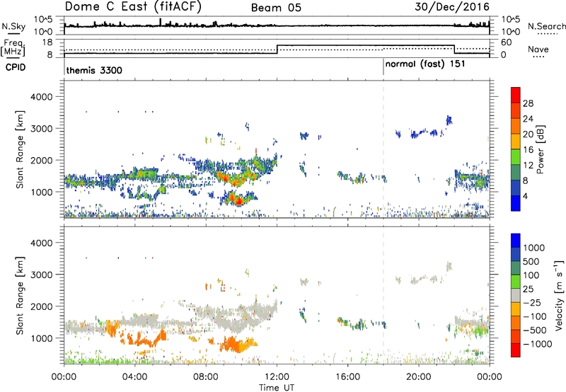Viewport: 566px width, 392px height.
Task: Click "Slant Range [km]" on the velocity panel
Action: pos(20,296)
